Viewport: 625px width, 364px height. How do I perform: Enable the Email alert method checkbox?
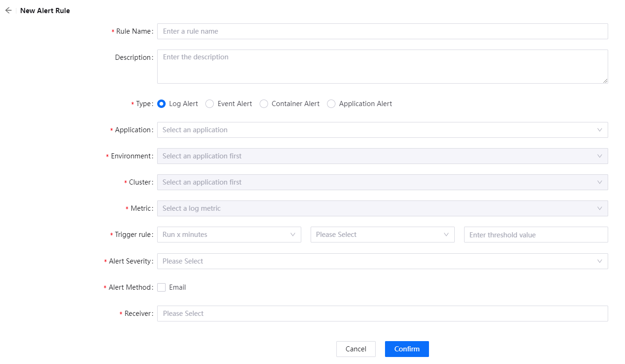tap(161, 287)
